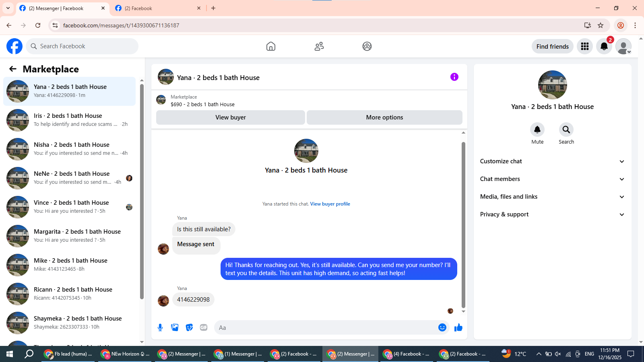Open the Facebook menu grid icon
Image resolution: width=644 pixels, height=362 pixels.
(585, 46)
